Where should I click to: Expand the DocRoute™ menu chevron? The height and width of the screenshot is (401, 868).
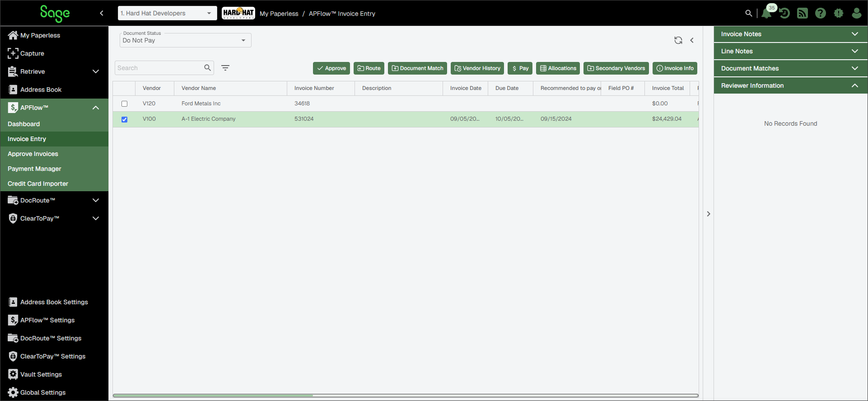tap(96, 200)
